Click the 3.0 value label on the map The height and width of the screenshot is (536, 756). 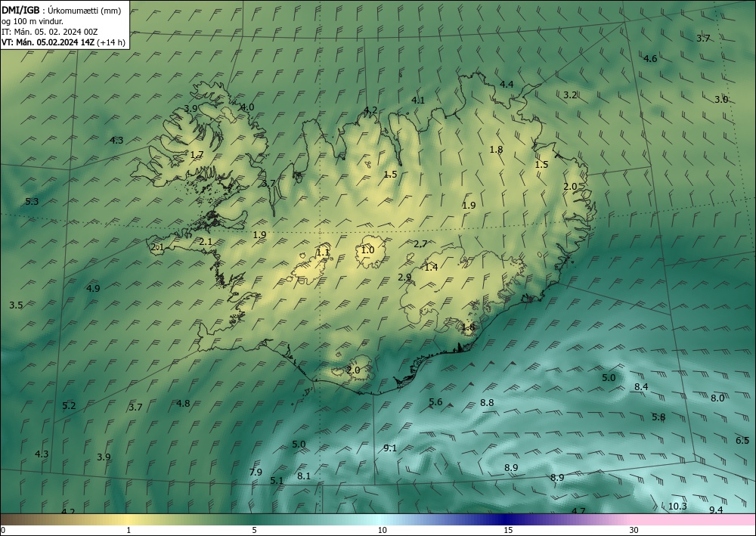pyautogui.click(x=721, y=99)
